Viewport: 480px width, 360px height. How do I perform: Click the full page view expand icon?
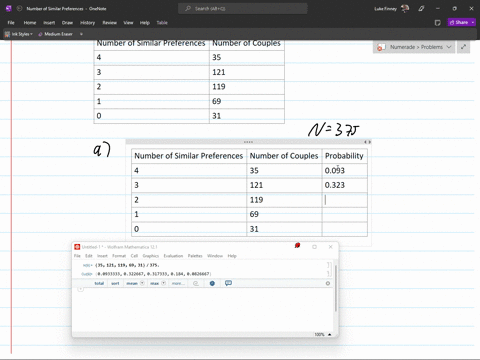click(463, 47)
